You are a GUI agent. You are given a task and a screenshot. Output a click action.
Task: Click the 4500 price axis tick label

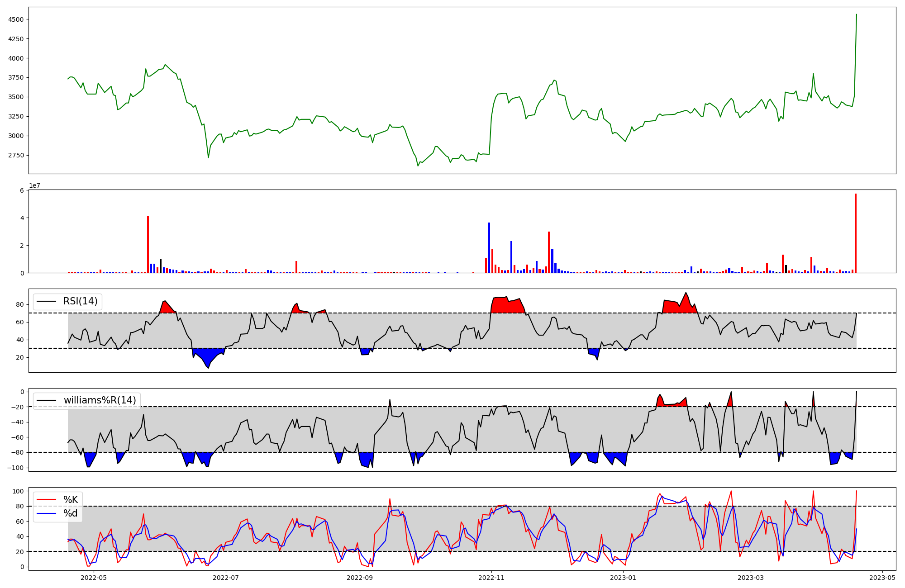tap(16, 19)
